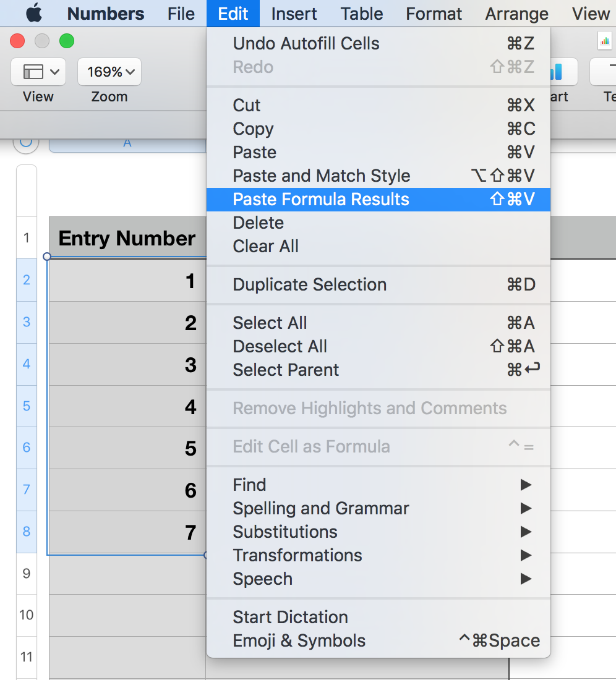Open the Table menu

[361, 14]
